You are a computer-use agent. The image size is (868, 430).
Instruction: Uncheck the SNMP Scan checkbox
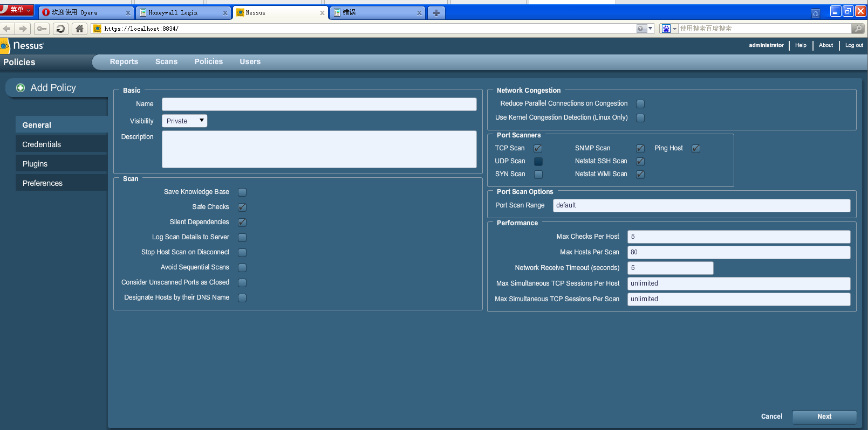tap(640, 149)
